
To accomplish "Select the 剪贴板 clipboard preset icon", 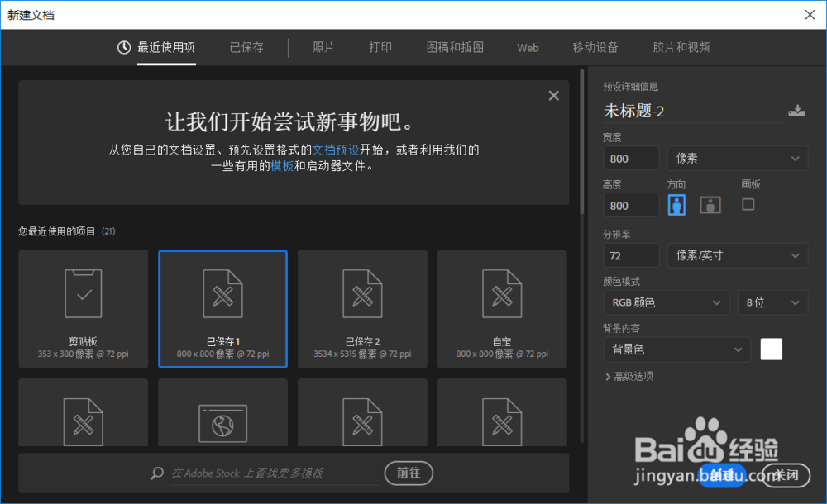I will coord(84,293).
